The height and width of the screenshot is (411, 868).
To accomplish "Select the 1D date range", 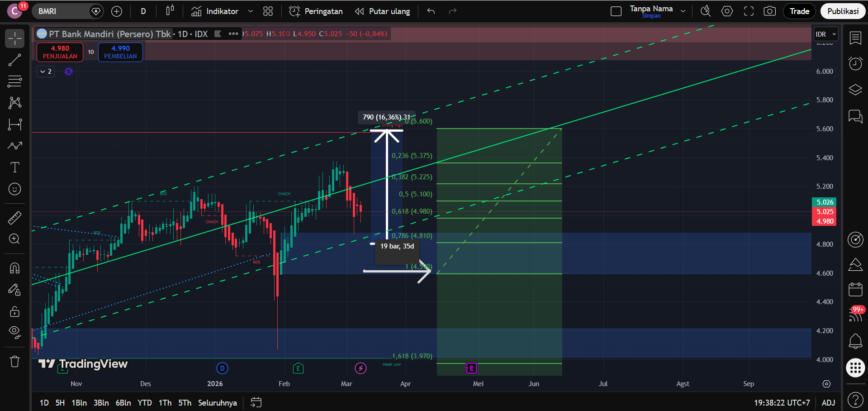I will click(x=44, y=402).
